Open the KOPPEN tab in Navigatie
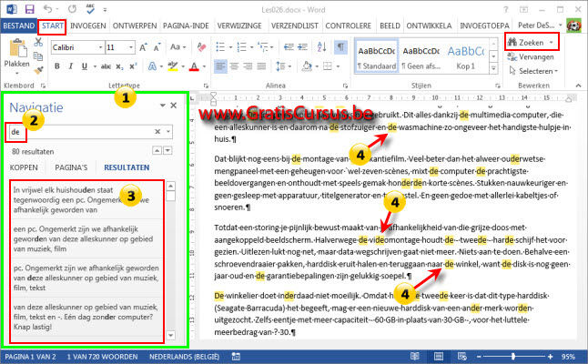The image size is (588, 364). (24, 167)
